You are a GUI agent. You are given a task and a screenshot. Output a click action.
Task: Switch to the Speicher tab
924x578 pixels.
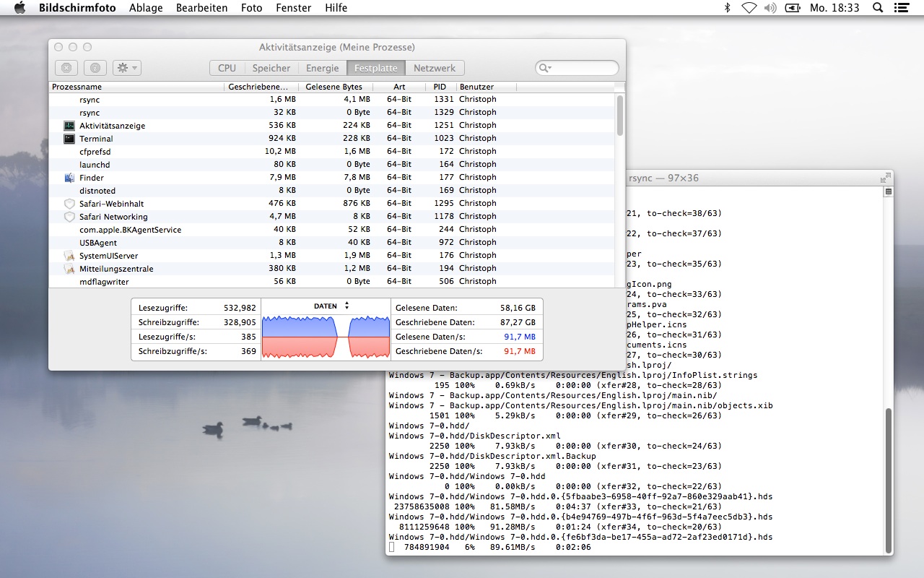(x=271, y=68)
